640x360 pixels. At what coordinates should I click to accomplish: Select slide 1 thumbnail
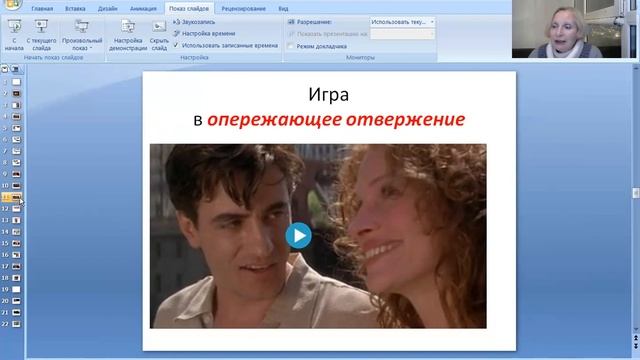pyautogui.click(x=16, y=82)
